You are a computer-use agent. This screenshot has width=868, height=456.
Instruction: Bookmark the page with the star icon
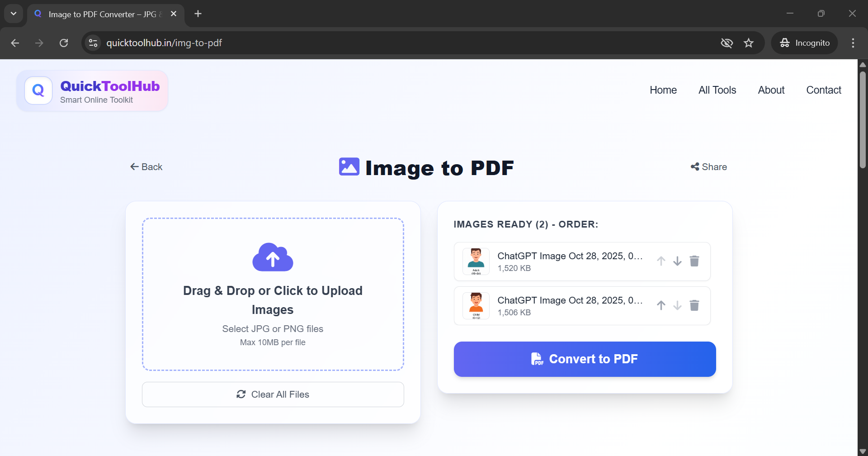pyautogui.click(x=749, y=43)
